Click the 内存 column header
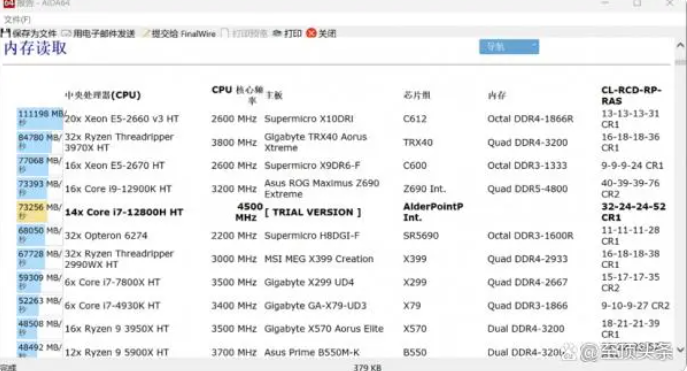The height and width of the screenshot is (371, 687). point(496,95)
